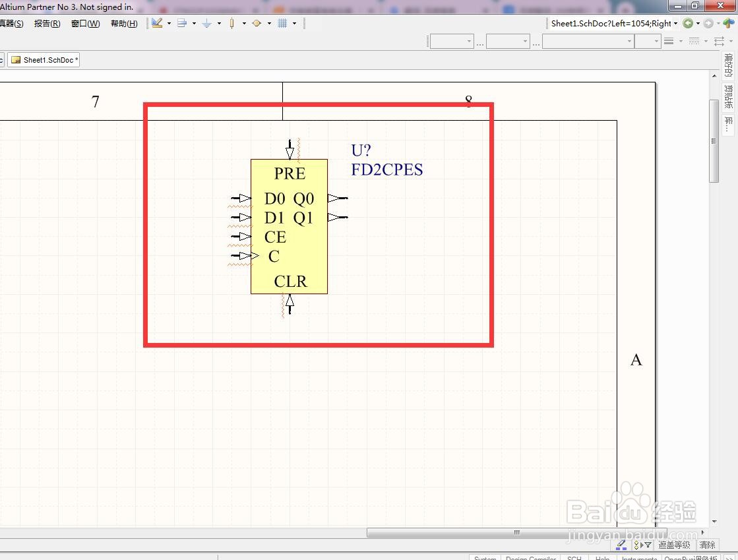Viewport: 738px width, 560px height.
Task: Select the alignment tools icon
Action: point(182,23)
